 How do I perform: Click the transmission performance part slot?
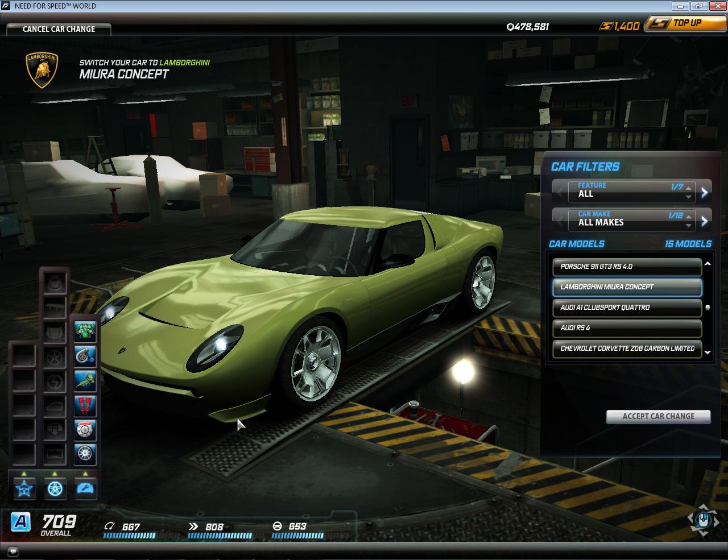85,380
